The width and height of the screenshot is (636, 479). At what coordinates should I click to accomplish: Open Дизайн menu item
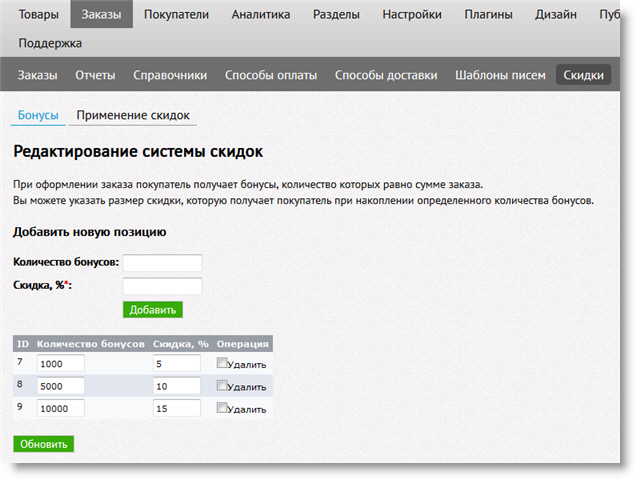(556, 15)
